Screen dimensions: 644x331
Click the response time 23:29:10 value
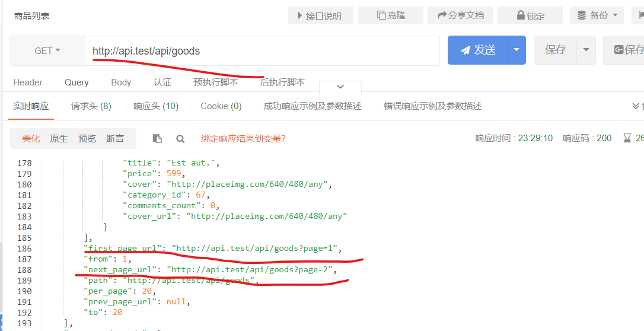point(535,138)
